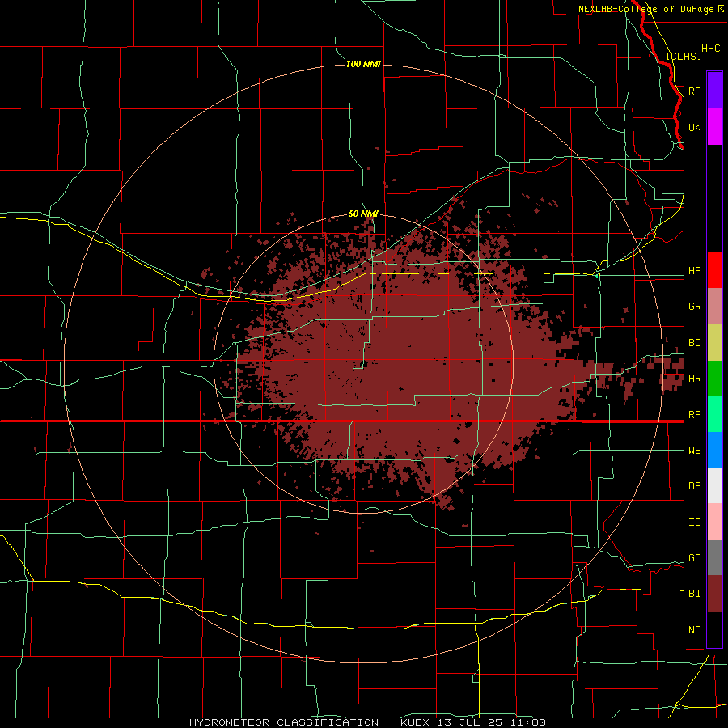
Task: Click the red HA legend swatch
Action: [714, 270]
